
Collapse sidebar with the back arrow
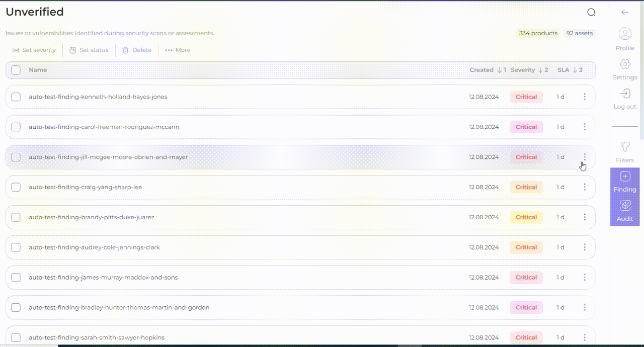tap(625, 13)
